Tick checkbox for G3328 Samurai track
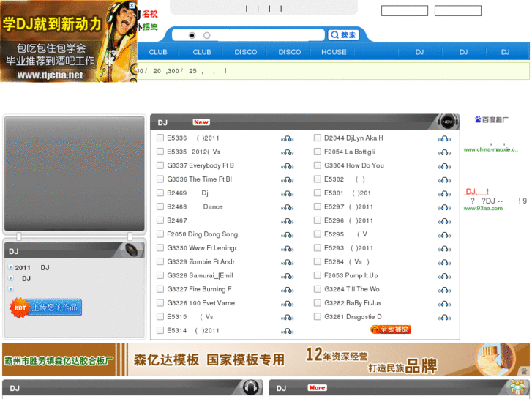 point(160,275)
